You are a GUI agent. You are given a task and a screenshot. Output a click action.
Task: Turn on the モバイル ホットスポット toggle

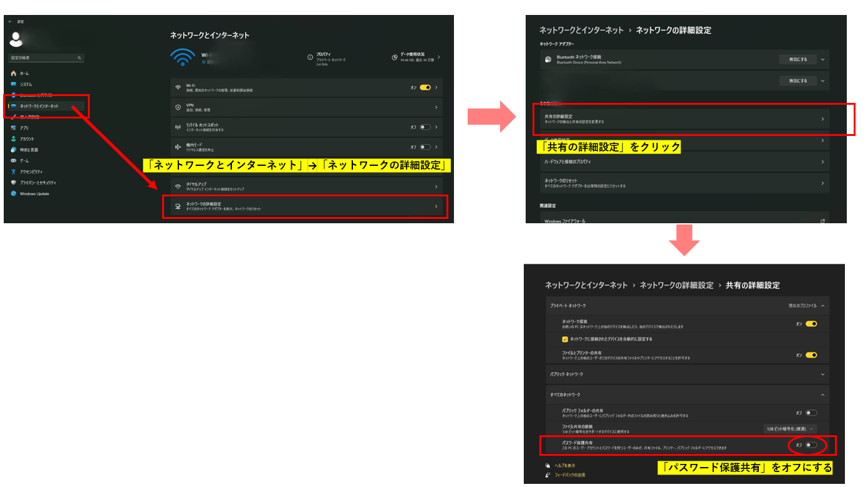click(425, 127)
